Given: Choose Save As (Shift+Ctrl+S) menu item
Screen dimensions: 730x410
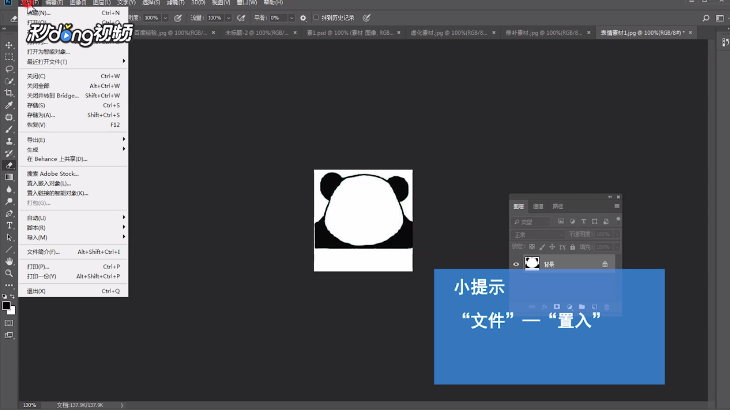Looking at the screenshot, I should coord(73,115).
